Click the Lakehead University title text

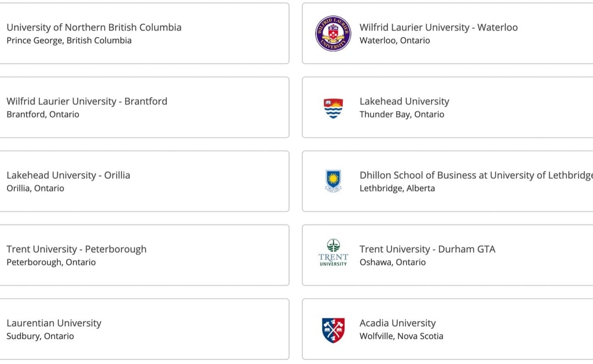point(404,101)
